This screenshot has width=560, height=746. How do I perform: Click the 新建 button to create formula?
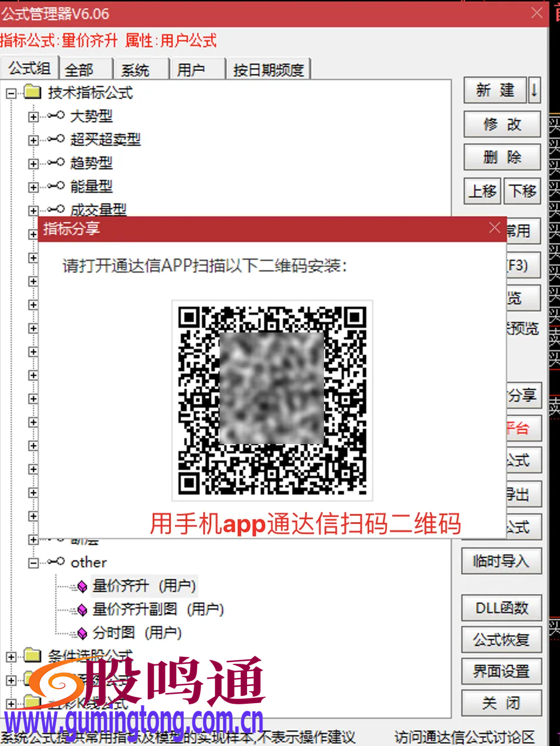coord(495,90)
